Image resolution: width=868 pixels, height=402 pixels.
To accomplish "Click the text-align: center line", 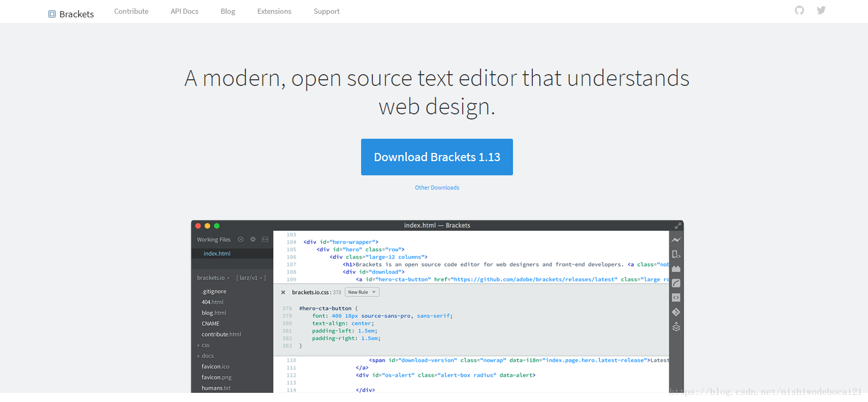I will (x=343, y=323).
